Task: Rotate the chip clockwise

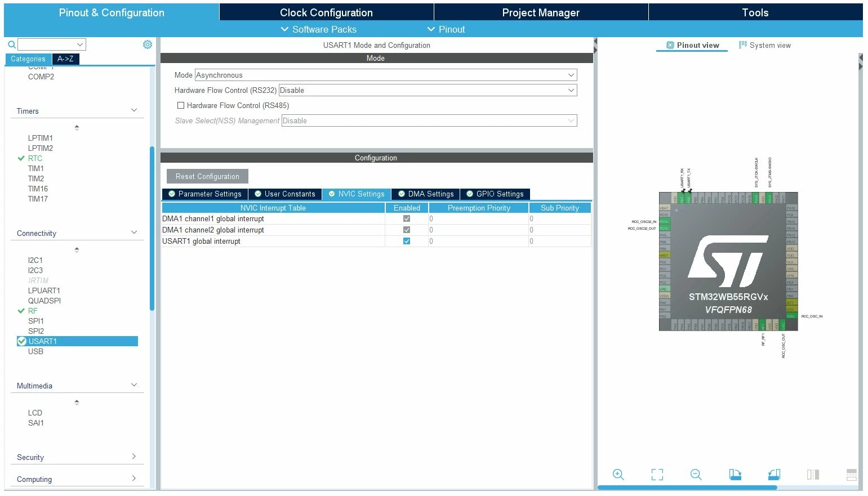Action: click(735, 475)
